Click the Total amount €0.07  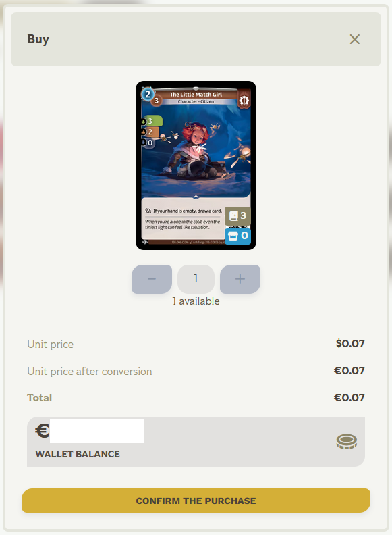(349, 397)
